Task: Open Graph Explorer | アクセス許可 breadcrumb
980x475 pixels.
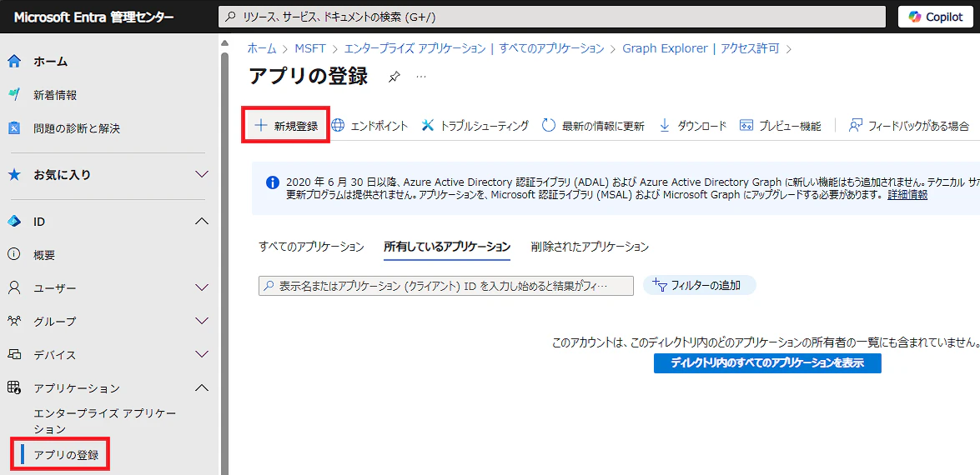Action: click(x=701, y=48)
